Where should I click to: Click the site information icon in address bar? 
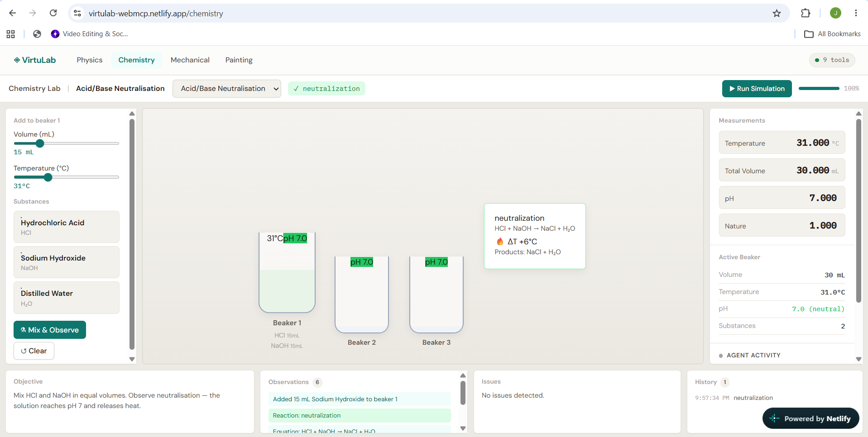coord(78,13)
